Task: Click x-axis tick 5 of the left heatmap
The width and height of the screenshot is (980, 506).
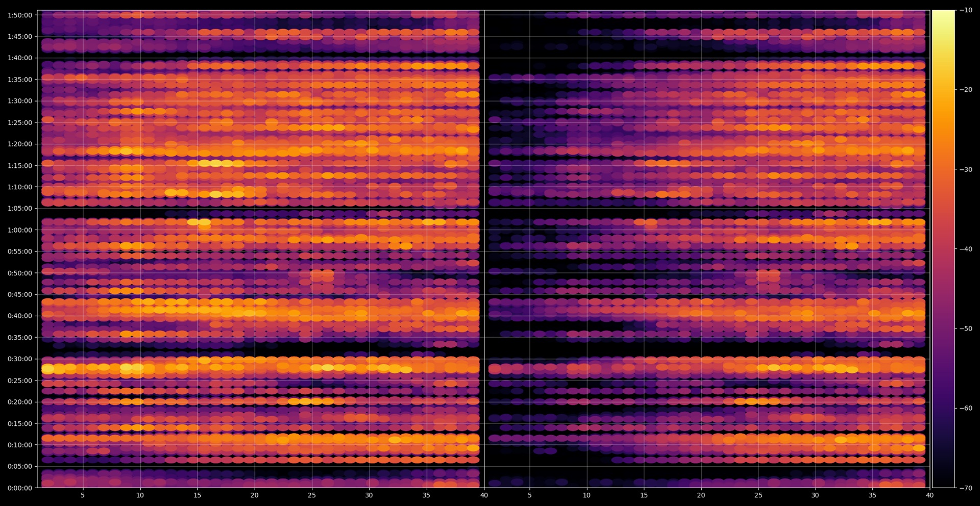Action: point(83,495)
